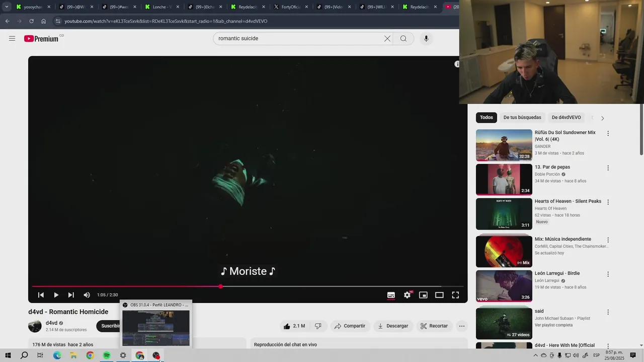Dislike the Romantic Homicide video
644x362 pixels.
(318, 326)
